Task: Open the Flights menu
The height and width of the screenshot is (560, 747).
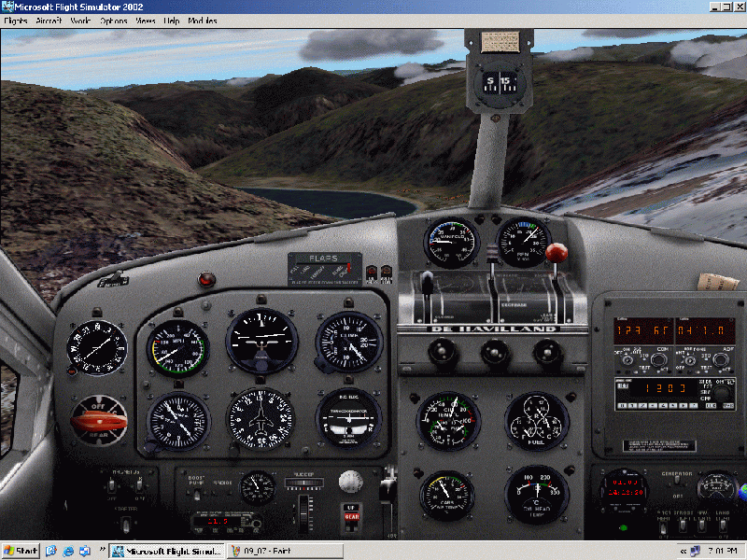Action: tap(16, 21)
